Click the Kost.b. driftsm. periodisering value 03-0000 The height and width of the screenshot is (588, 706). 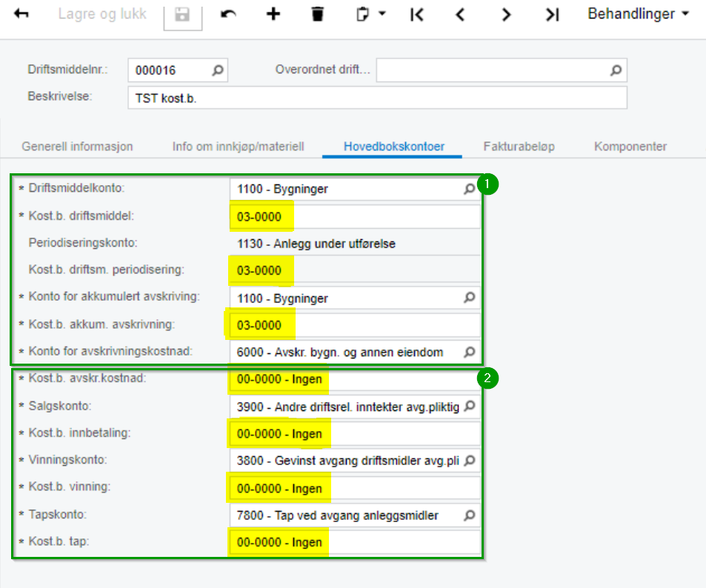click(x=259, y=270)
